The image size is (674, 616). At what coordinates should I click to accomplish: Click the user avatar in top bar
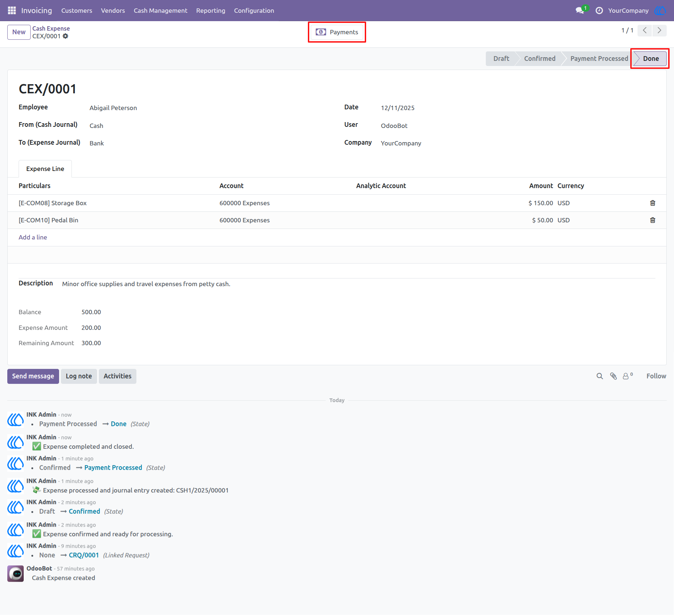(660, 11)
